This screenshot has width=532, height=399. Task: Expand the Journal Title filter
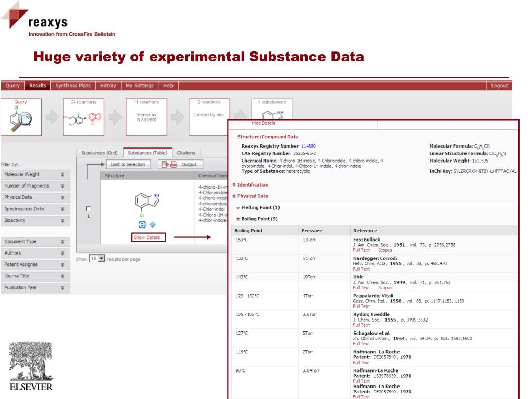[x=35, y=276]
